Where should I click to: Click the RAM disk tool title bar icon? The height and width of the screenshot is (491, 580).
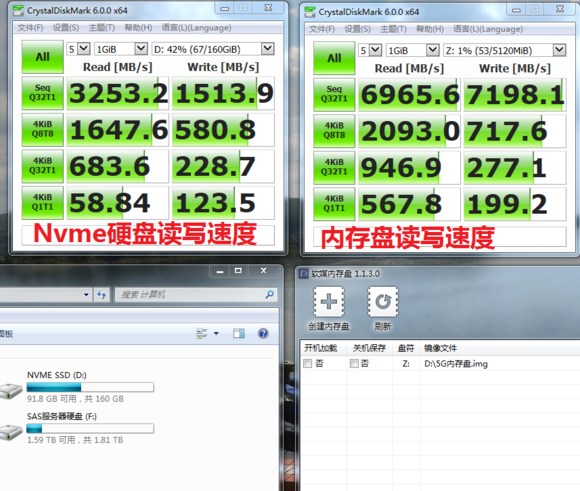(304, 274)
